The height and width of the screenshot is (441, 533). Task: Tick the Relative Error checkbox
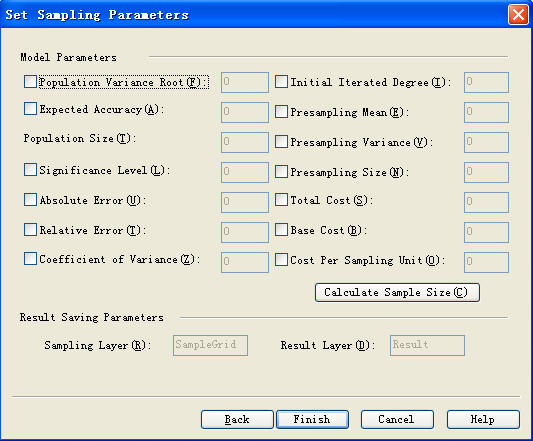click(x=30, y=230)
